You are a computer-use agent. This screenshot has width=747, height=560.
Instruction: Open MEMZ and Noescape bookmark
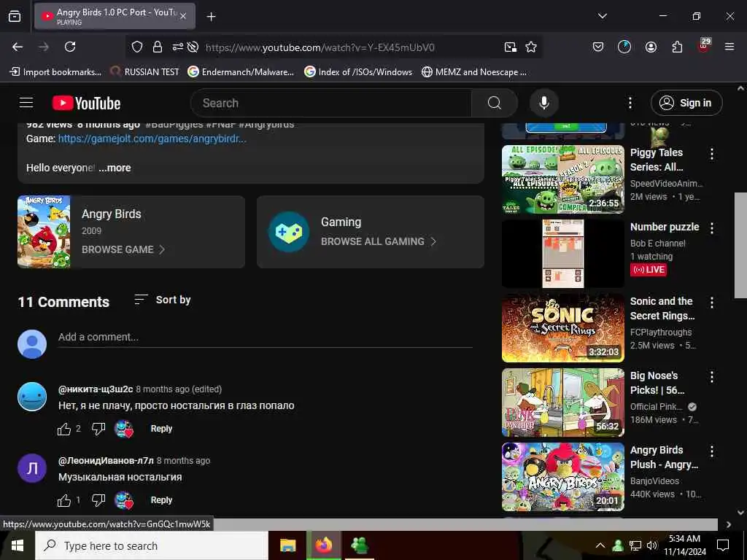pyautogui.click(x=474, y=72)
